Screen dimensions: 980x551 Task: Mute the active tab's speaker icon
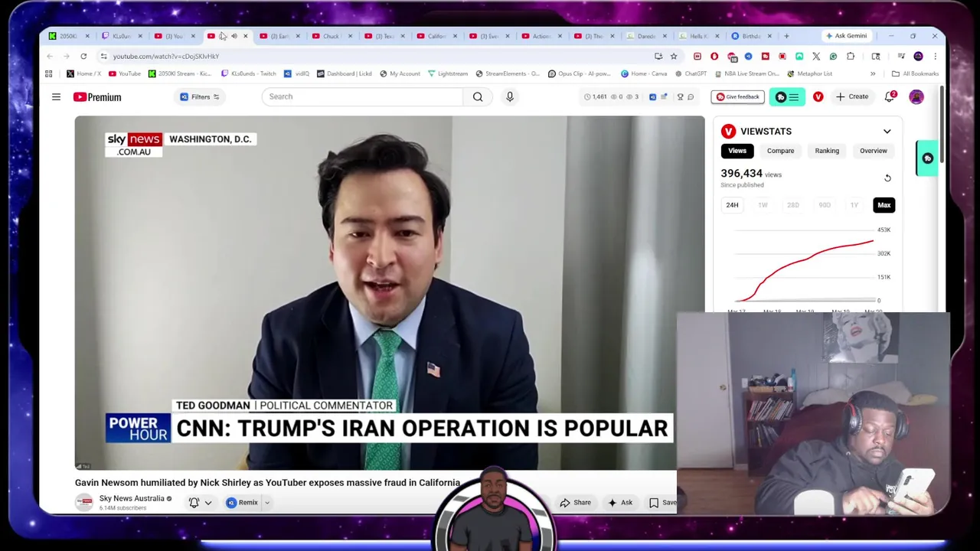[x=234, y=36]
